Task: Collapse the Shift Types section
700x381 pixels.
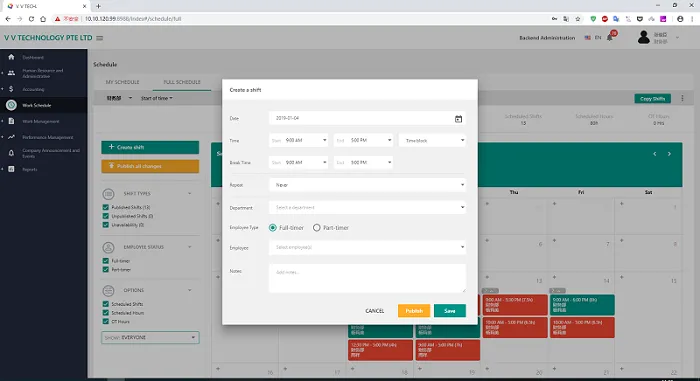Action: pos(190,194)
